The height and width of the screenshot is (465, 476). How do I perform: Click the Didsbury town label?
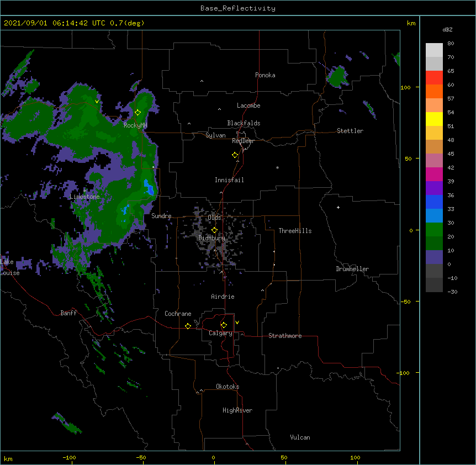[212, 238]
